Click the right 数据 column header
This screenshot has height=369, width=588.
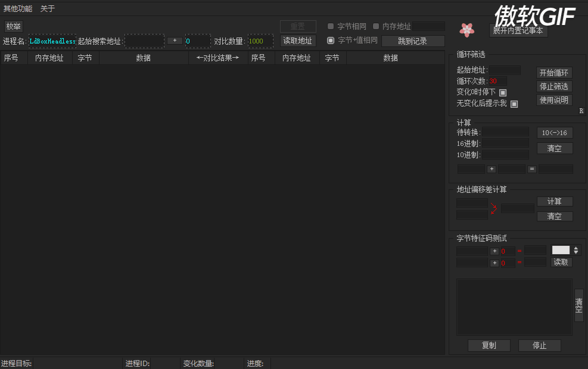395,58
